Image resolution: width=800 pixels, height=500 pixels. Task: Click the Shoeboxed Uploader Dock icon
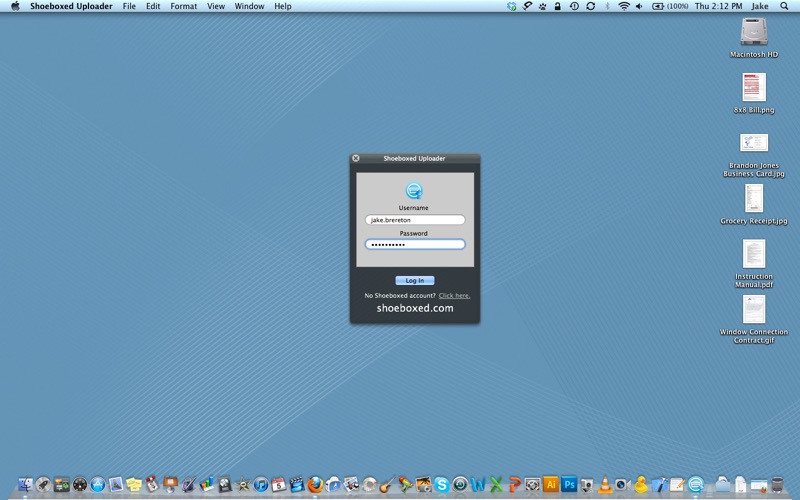coord(695,484)
